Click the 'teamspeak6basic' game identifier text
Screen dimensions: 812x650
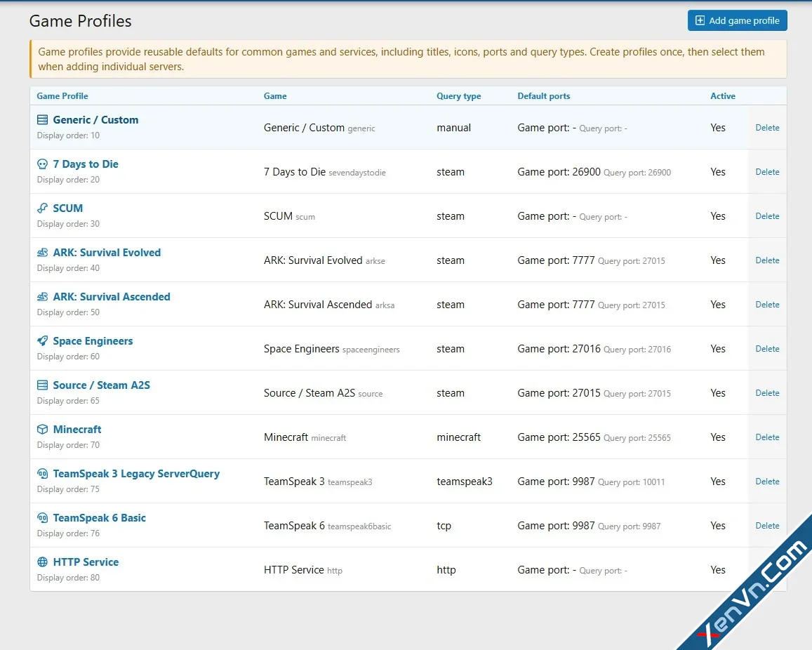coord(359,526)
